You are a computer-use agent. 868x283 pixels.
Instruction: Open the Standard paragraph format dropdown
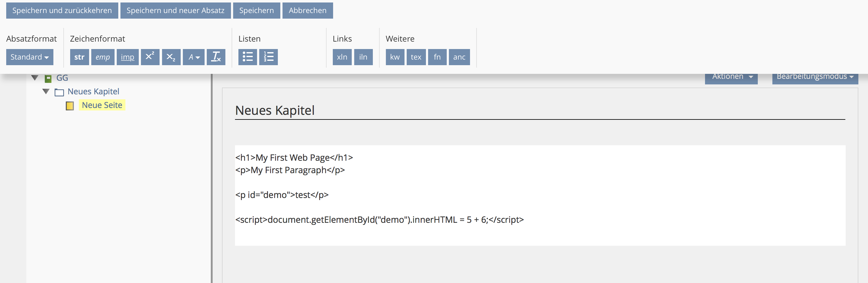[30, 57]
